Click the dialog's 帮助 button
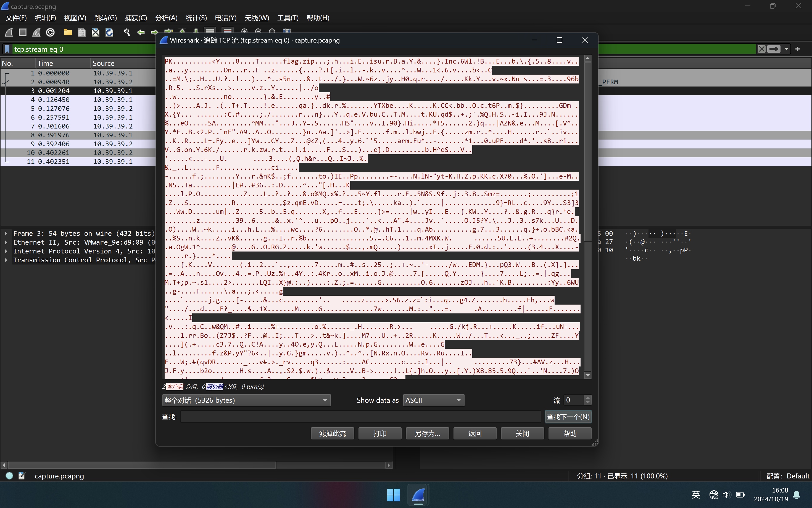The width and height of the screenshot is (812, 508). (x=570, y=433)
